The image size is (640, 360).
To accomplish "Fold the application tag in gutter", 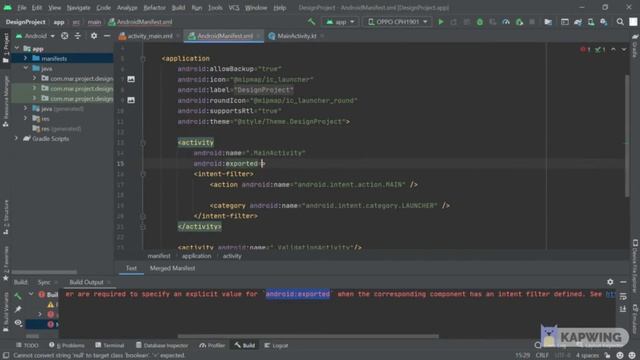I will click(143, 59).
